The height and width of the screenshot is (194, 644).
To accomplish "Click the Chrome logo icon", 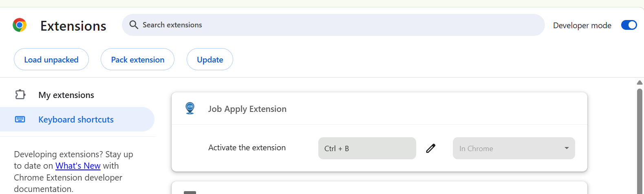I will coord(20,25).
